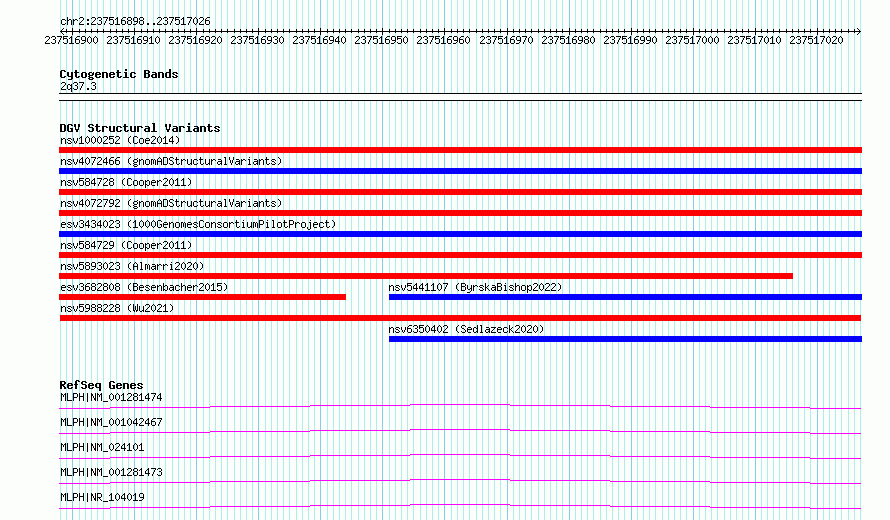Open the nsv5988228 (Wu2021) label

pyautogui.click(x=117, y=308)
